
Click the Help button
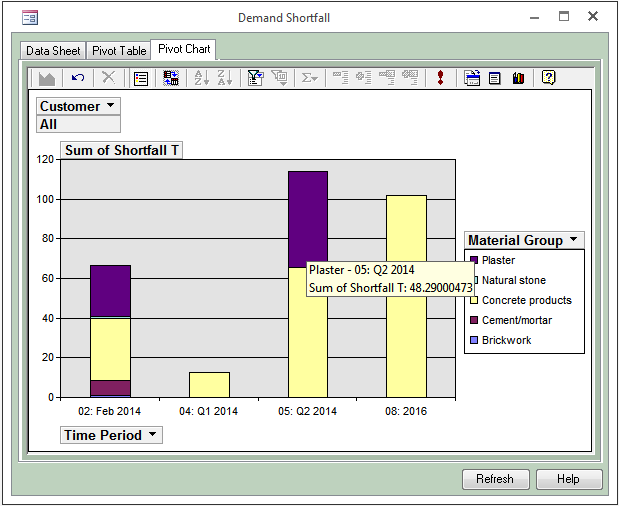click(x=569, y=479)
